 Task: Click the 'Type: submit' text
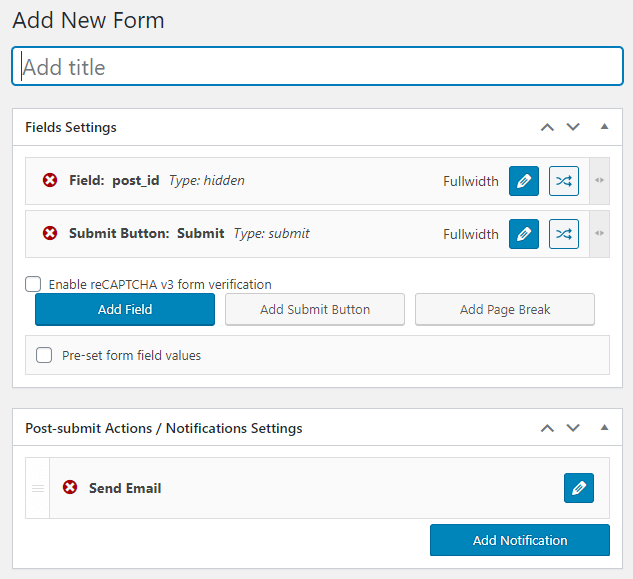point(271,233)
